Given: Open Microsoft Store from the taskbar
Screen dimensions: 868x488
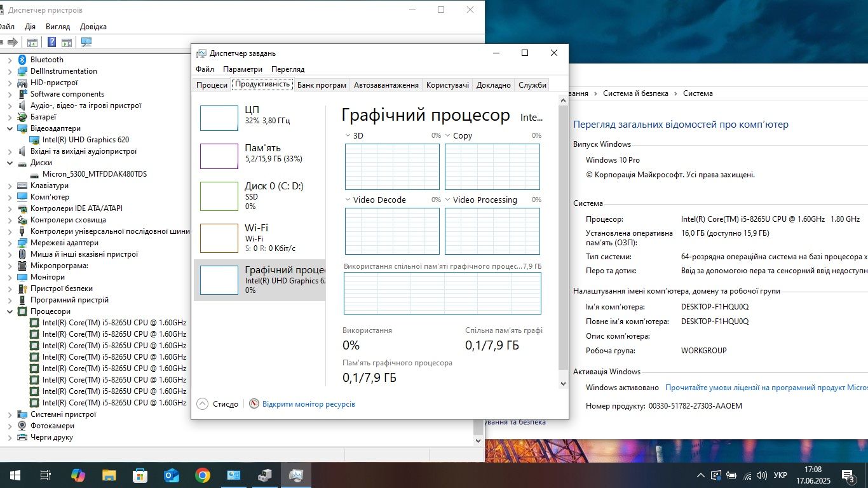Looking at the screenshot, I should (140, 475).
